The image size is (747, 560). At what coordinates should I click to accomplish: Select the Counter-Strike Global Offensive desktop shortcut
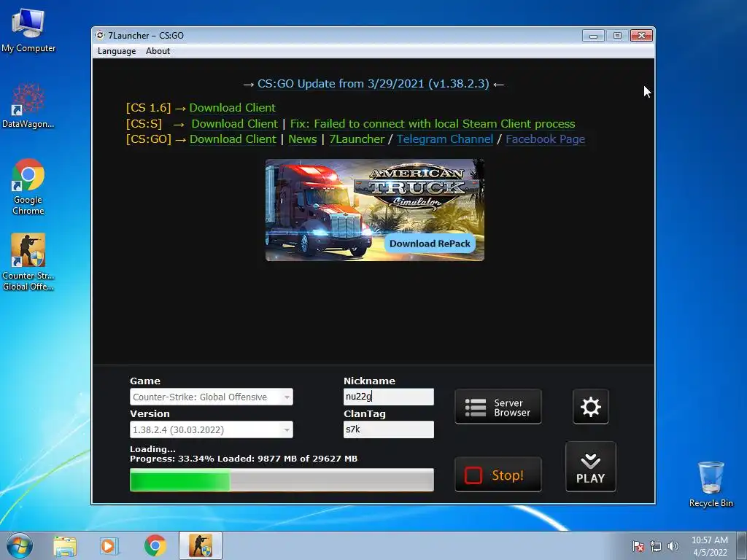pyautogui.click(x=28, y=262)
